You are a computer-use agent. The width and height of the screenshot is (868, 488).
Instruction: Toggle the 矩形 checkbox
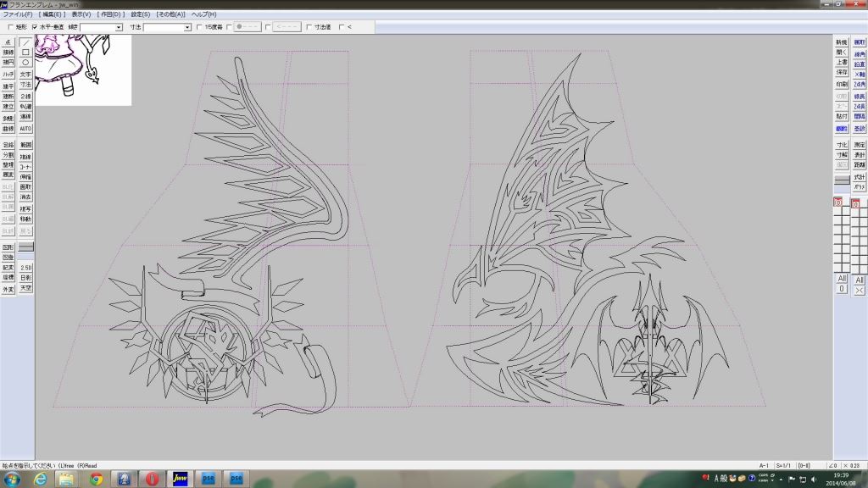10,26
